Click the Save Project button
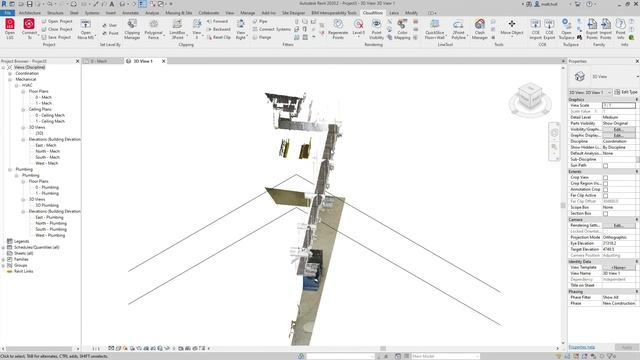 [57, 37]
